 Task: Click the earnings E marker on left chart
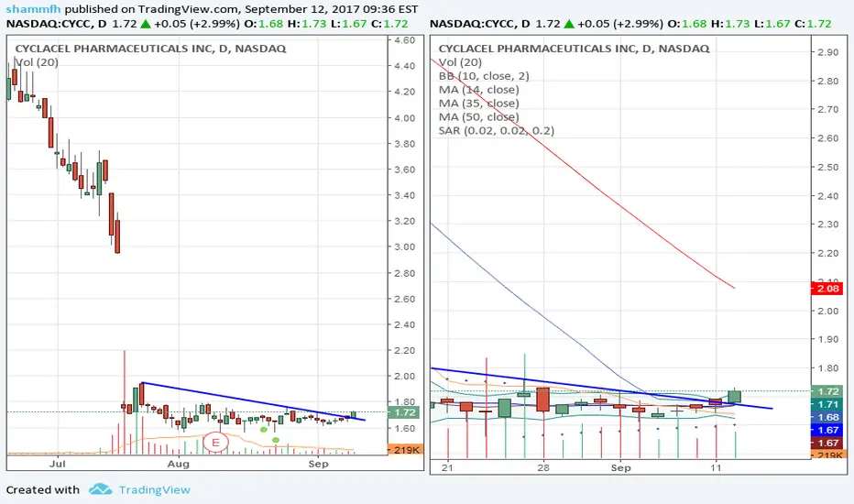pos(215,443)
